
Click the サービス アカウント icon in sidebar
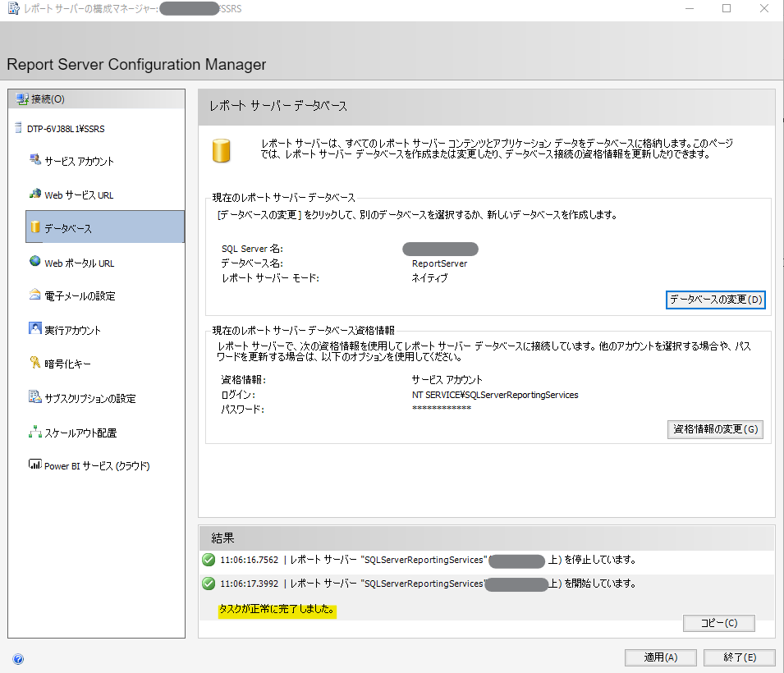(x=35, y=159)
